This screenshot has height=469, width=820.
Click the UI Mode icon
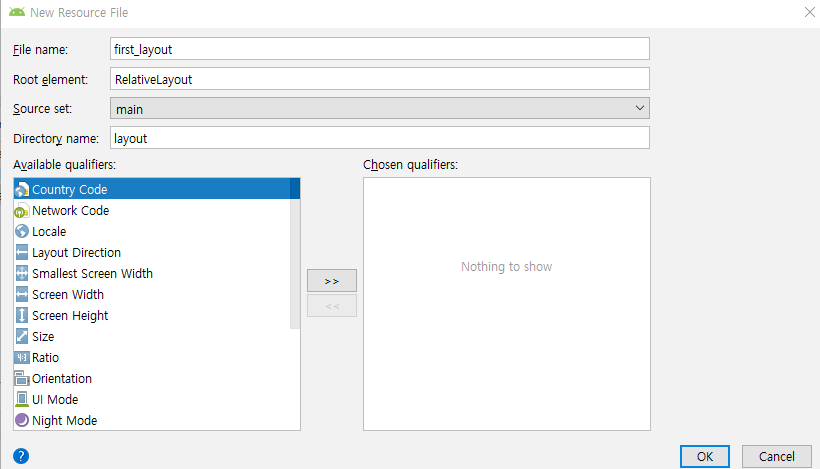[22, 399]
